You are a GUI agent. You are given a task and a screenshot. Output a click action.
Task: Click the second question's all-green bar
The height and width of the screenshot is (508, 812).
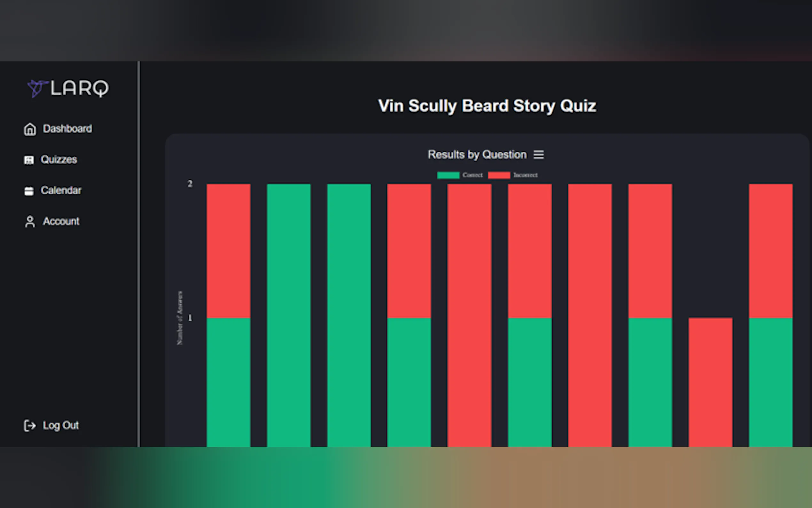(x=289, y=314)
